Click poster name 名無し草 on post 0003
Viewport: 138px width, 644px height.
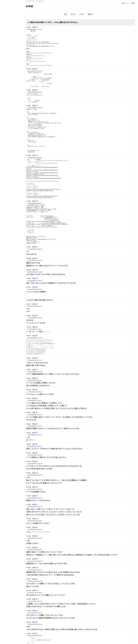tap(35, 90)
